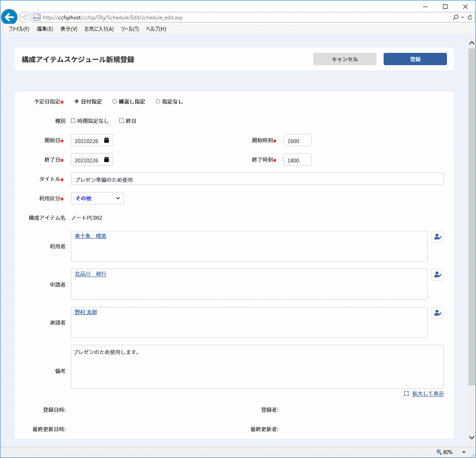Expand the 利用区分 dropdown
This screenshot has width=476, height=458.
pos(97,198)
